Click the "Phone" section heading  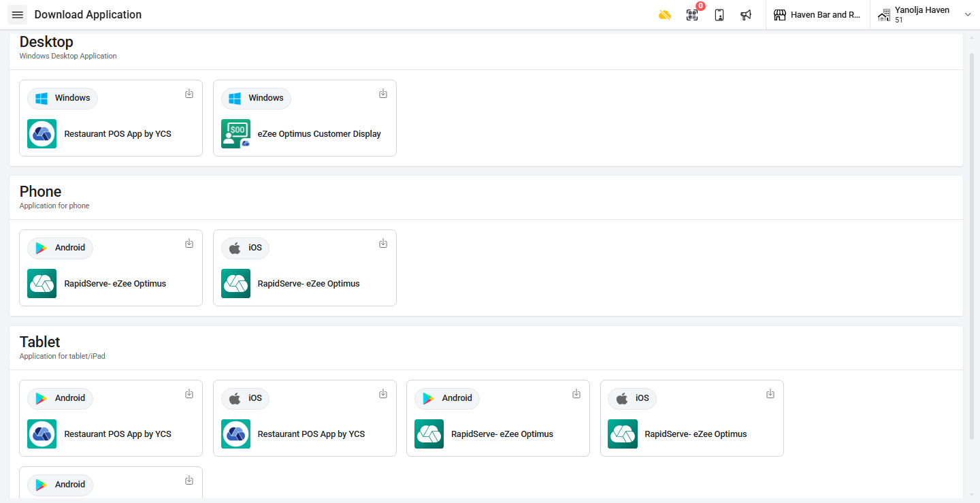pos(40,191)
